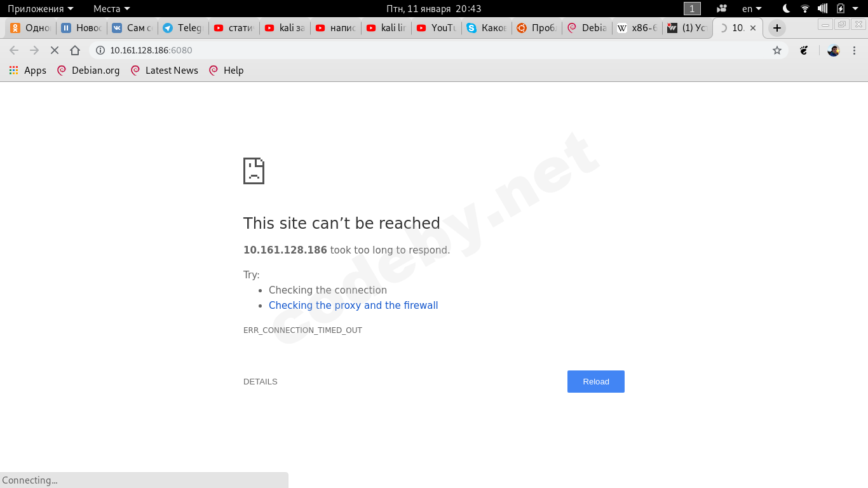Switch to the YouTube kali за tab
Image resolution: width=868 pixels, height=488 pixels.
coord(285,28)
